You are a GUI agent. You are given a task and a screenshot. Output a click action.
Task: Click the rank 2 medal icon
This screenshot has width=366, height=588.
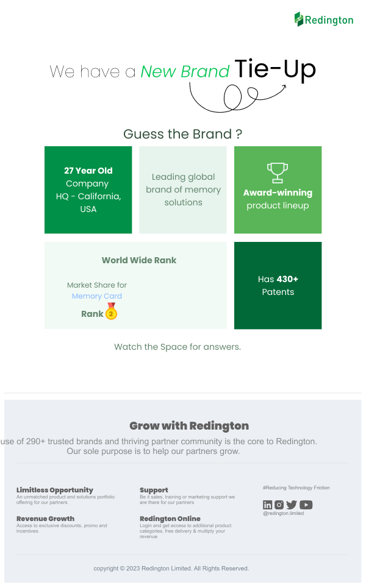click(111, 313)
